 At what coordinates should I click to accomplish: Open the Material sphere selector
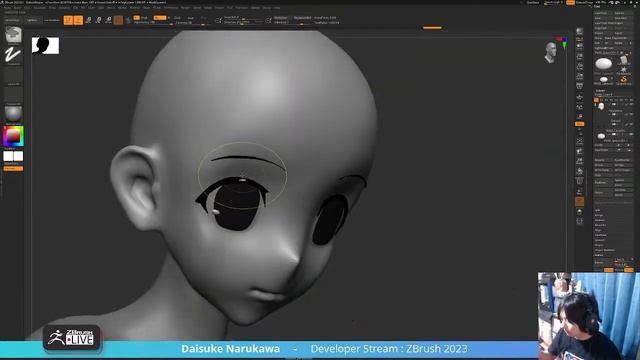pyautogui.click(x=13, y=115)
